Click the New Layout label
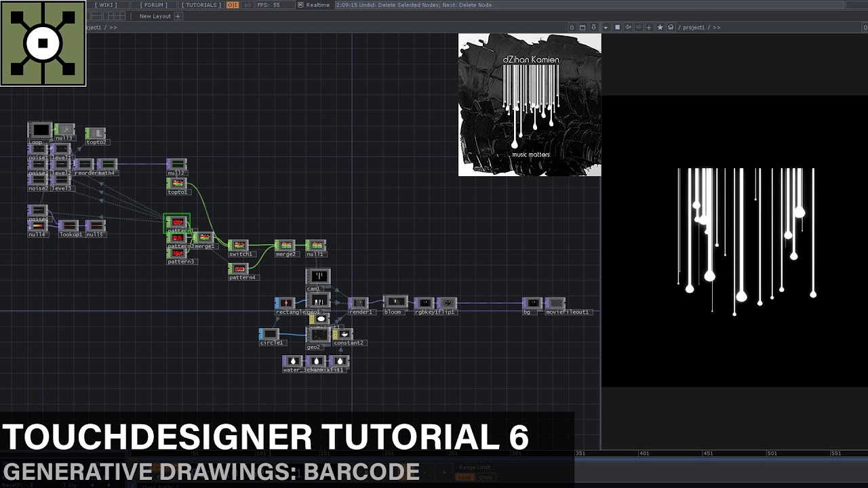 155,16
